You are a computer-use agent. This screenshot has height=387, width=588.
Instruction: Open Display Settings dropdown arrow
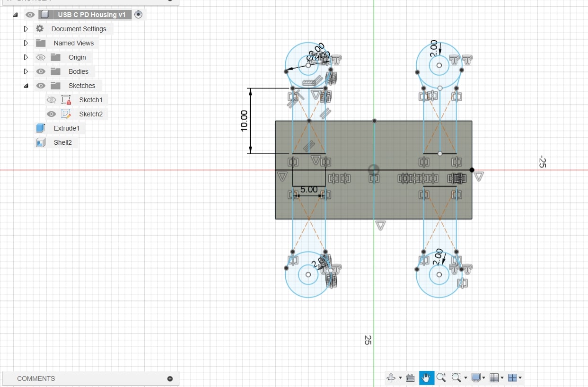(x=483, y=378)
